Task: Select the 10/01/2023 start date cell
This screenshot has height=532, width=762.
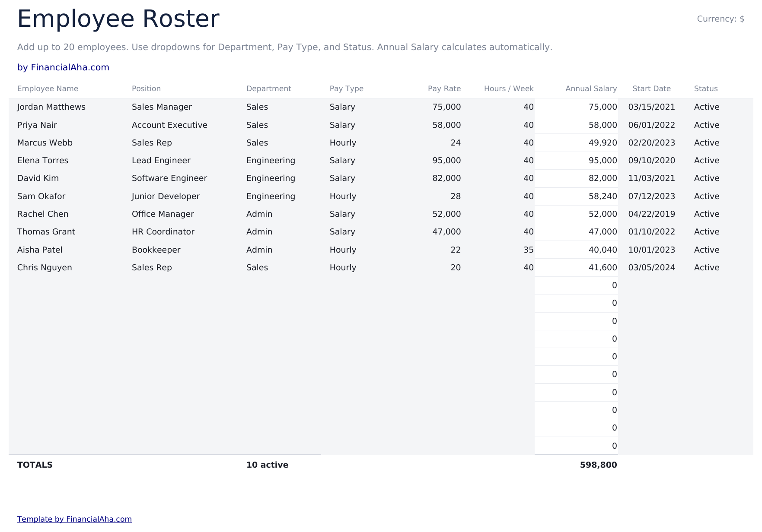Action: [x=652, y=250]
